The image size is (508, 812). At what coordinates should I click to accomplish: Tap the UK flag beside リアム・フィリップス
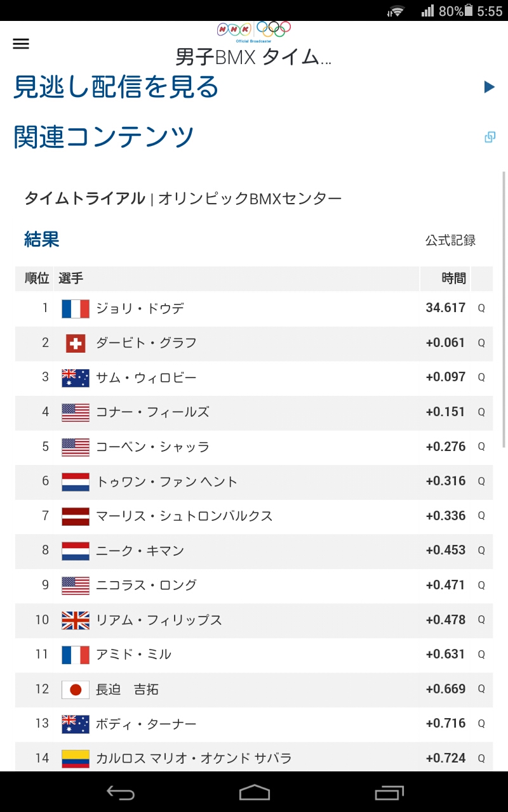[76, 620]
